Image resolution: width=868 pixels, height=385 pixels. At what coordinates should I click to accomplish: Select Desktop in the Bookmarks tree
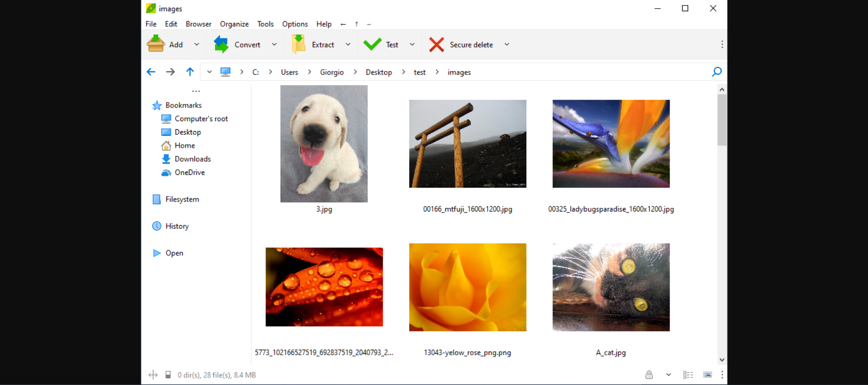click(188, 132)
